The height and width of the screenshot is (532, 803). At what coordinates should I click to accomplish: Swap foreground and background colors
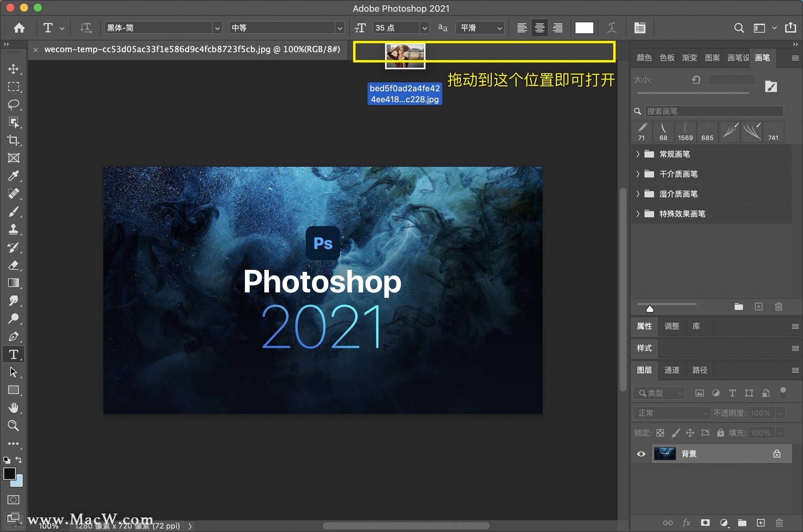coord(19,460)
